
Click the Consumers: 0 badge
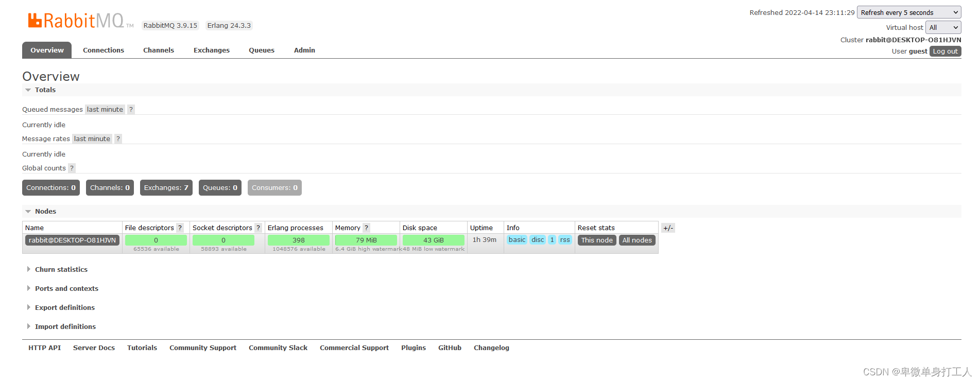pyautogui.click(x=274, y=187)
